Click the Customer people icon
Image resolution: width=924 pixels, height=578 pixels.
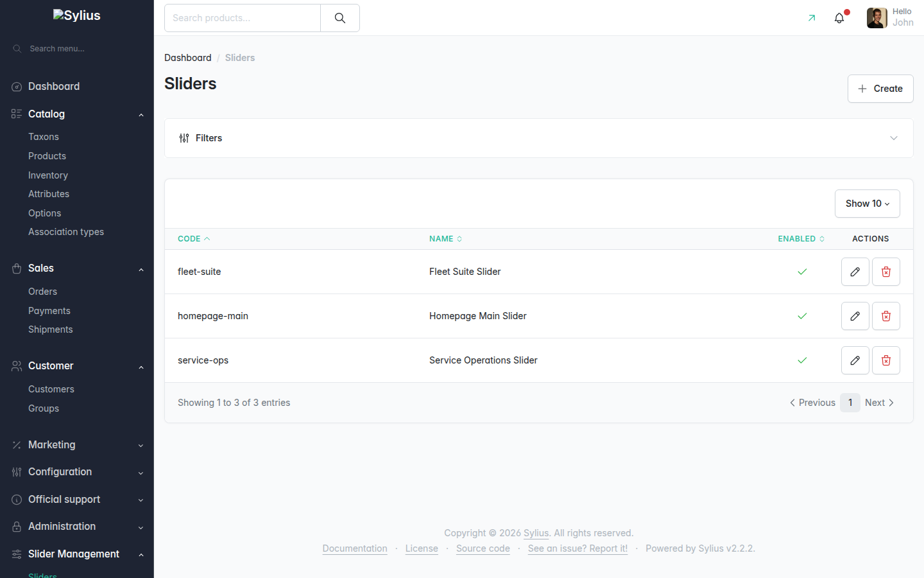click(x=17, y=366)
